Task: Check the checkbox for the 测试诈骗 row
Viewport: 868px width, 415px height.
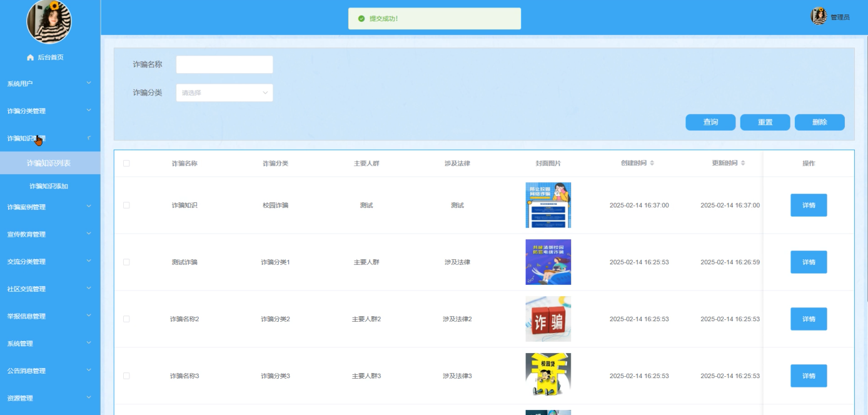Action: click(126, 262)
